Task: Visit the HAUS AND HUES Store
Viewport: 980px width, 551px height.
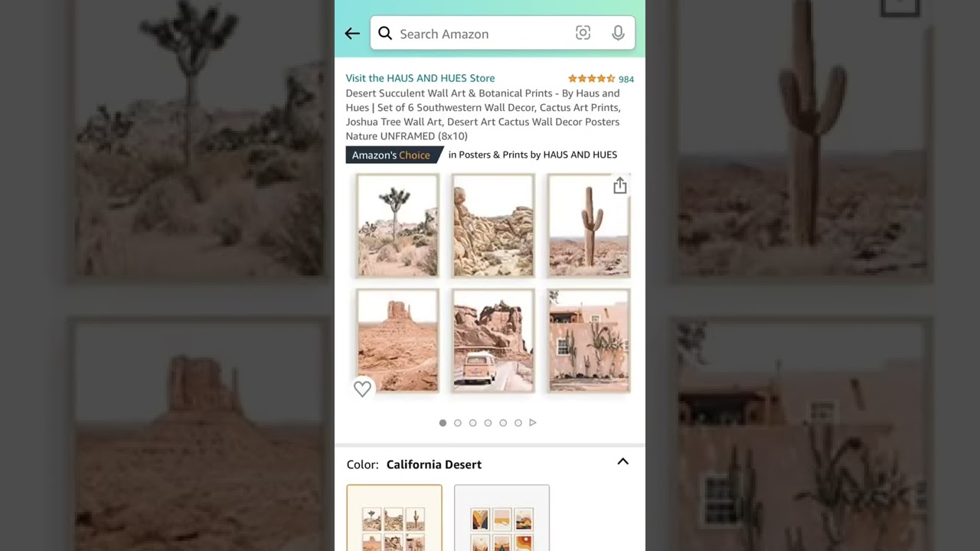Action: tap(420, 78)
